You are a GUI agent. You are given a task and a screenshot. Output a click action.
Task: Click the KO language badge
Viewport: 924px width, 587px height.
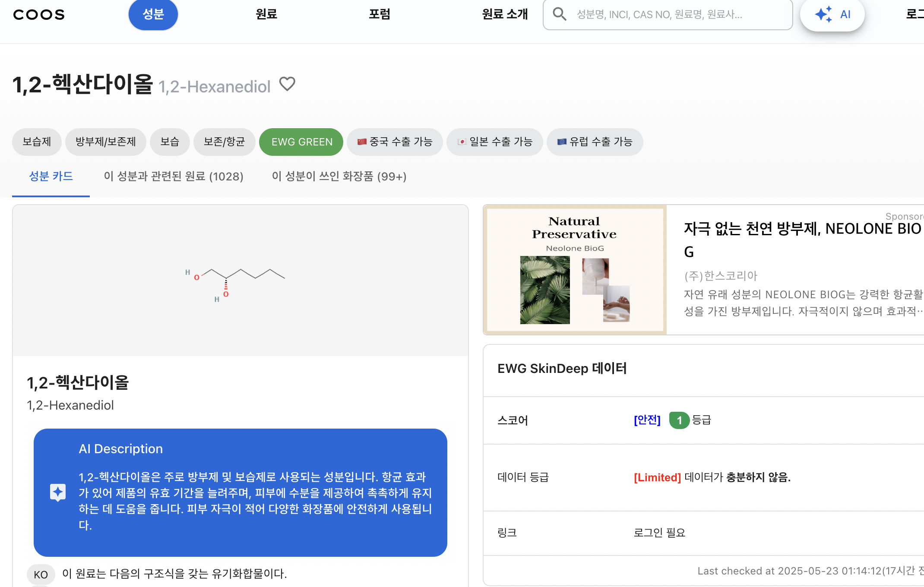pyautogui.click(x=41, y=574)
